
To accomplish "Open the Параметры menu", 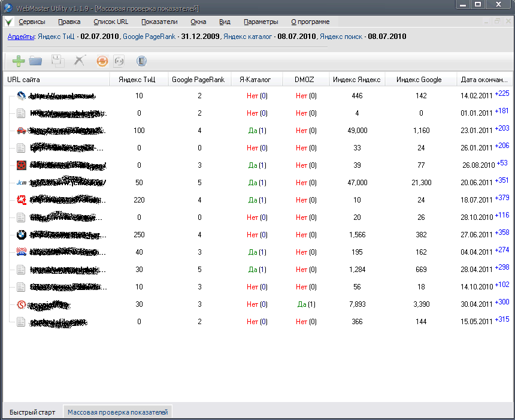I will [260, 22].
